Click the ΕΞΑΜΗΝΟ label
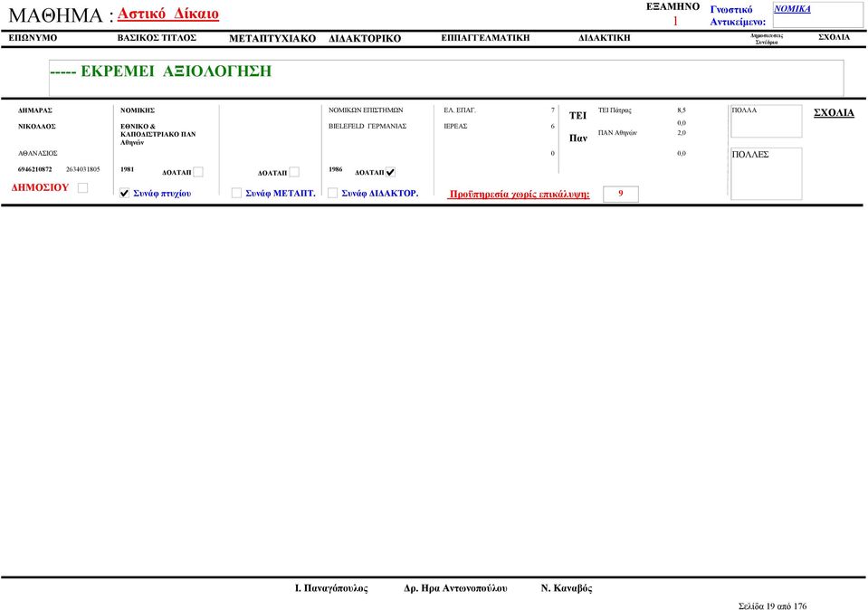 tap(673, 6)
